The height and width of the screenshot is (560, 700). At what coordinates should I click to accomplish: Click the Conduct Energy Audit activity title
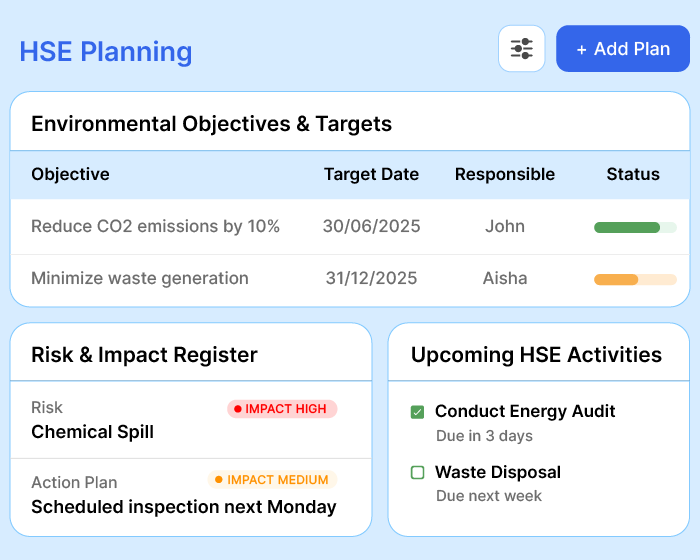point(525,411)
